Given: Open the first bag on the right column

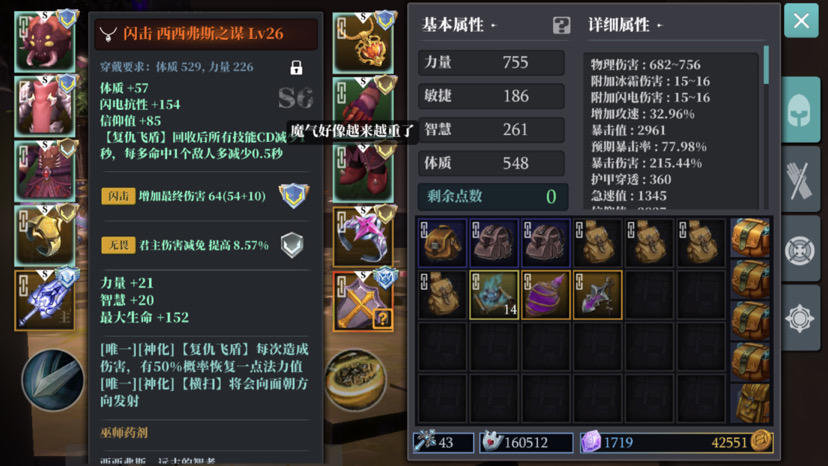Looking at the screenshot, I should coord(750,237).
